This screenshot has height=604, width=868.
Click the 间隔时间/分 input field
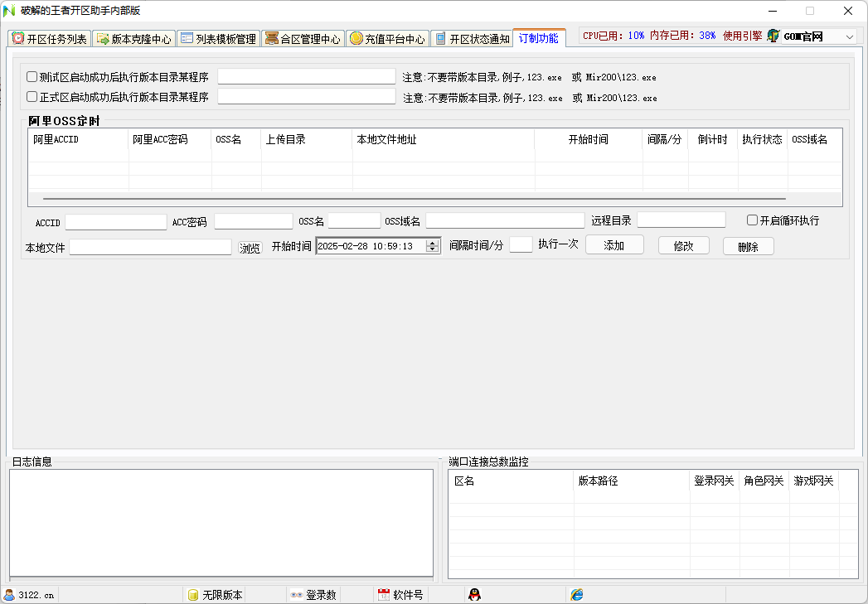pyautogui.click(x=521, y=244)
